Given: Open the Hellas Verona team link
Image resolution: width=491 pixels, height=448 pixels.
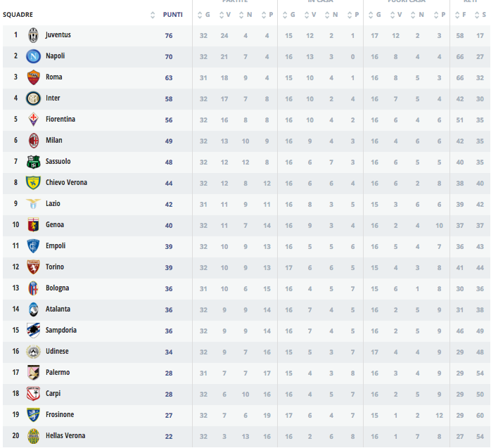Looking at the screenshot, I should tap(65, 436).
